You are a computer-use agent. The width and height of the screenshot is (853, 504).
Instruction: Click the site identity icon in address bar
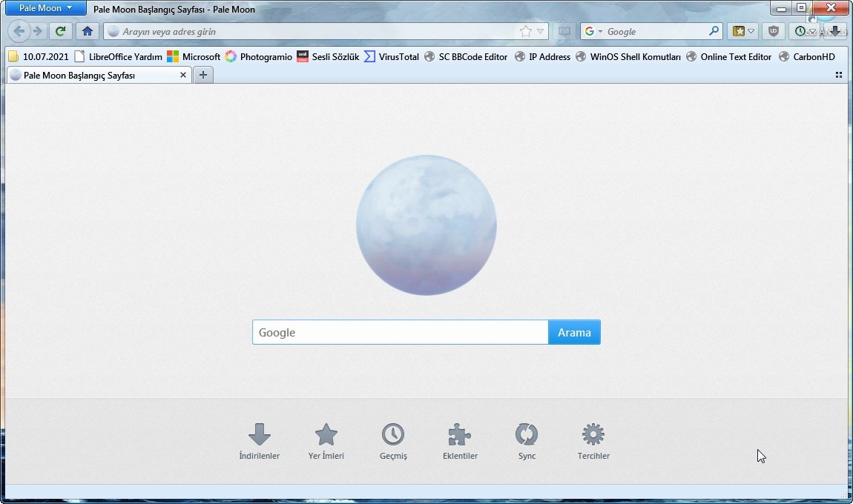coord(113,31)
